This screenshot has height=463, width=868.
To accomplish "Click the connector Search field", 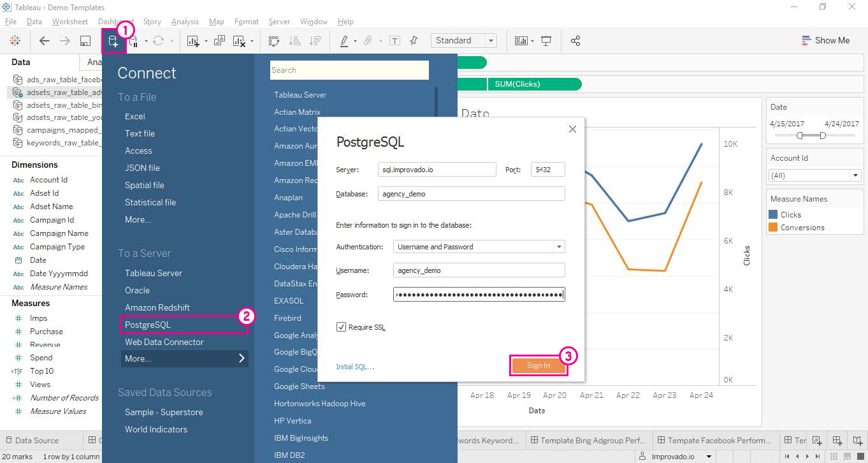I will [x=349, y=70].
